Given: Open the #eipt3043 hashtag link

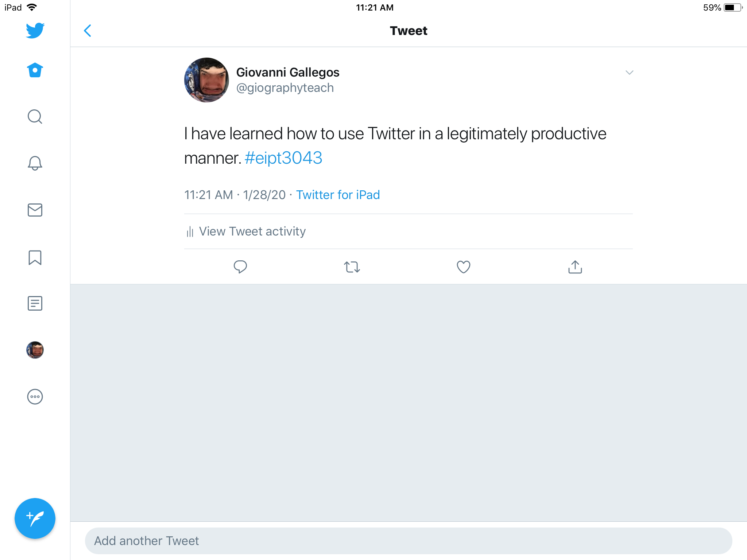Looking at the screenshot, I should pyautogui.click(x=283, y=158).
